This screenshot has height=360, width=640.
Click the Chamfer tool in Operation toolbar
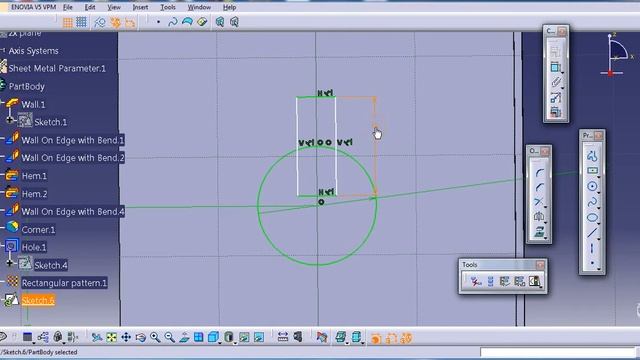539,187
